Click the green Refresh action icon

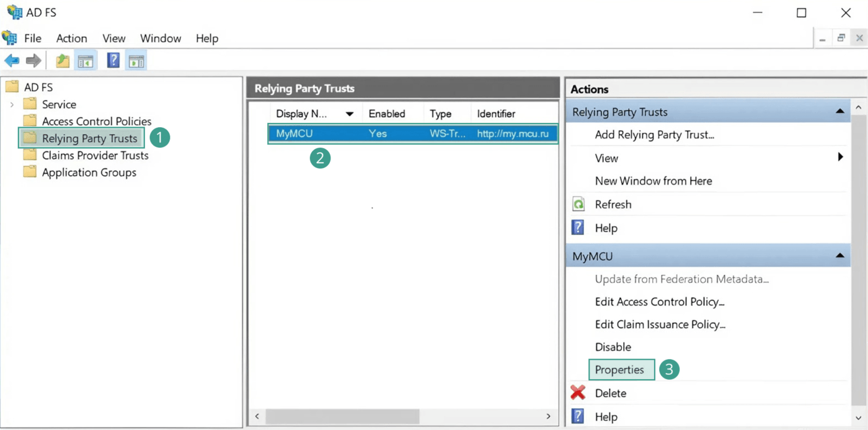578,205
